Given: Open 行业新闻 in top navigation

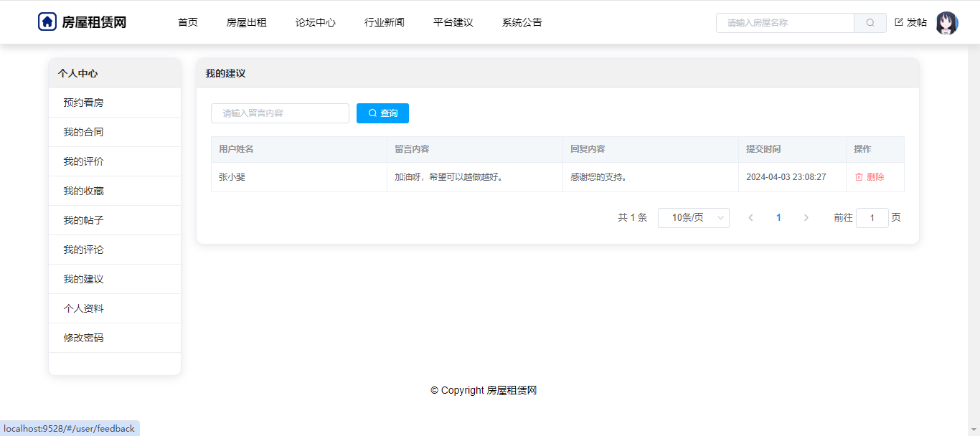Looking at the screenshot, I should [x=385, y=23].
